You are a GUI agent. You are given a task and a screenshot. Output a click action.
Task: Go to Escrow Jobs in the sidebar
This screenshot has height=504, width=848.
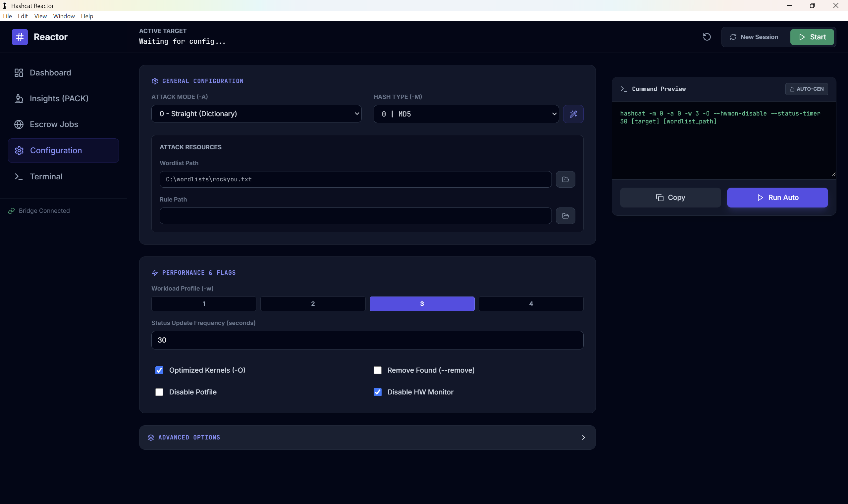(x=54, y=124)
